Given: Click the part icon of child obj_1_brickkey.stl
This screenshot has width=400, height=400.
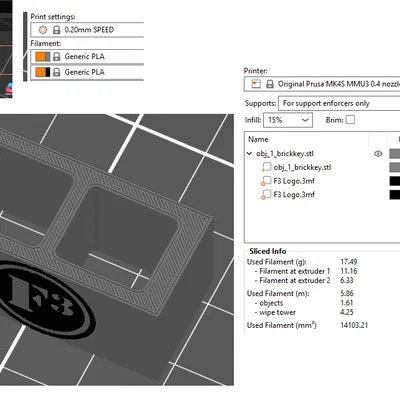Looking at the screenshot, I should [266, 167].
